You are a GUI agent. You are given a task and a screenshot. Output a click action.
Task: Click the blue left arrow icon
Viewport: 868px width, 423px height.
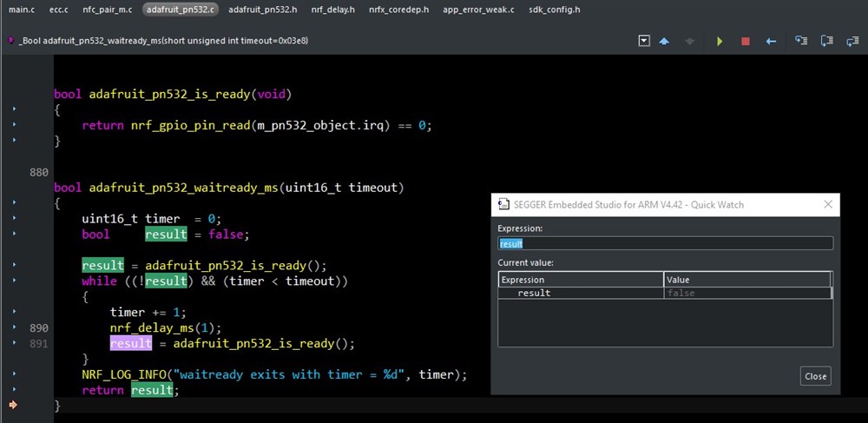tap(771, 42)
